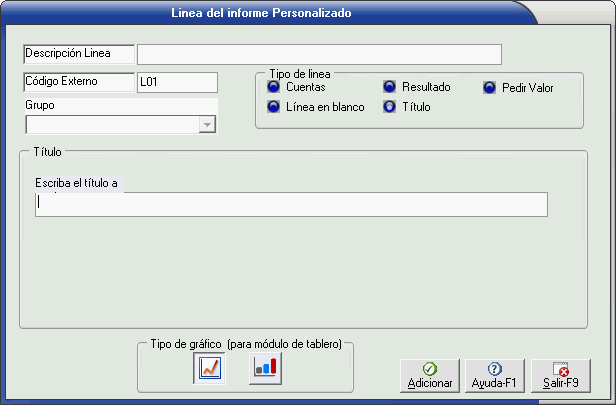The image size is (616, 405).
Task: Click the Código Externo label box
Action: coord(78,82)
